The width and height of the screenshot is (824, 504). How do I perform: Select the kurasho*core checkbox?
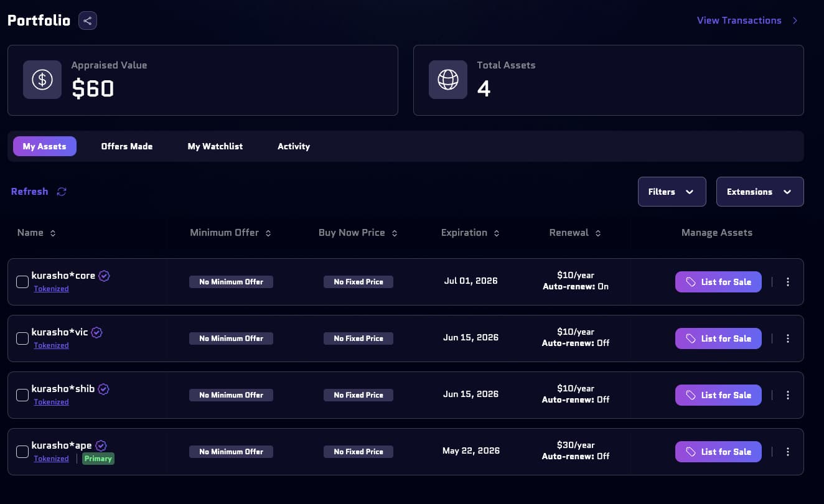coord(22,282)
